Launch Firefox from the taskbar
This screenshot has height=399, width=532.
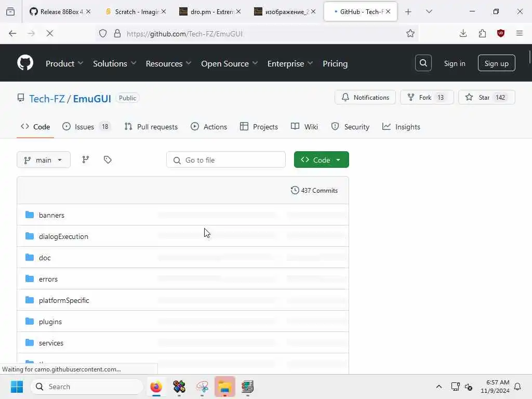click(156, 387)
